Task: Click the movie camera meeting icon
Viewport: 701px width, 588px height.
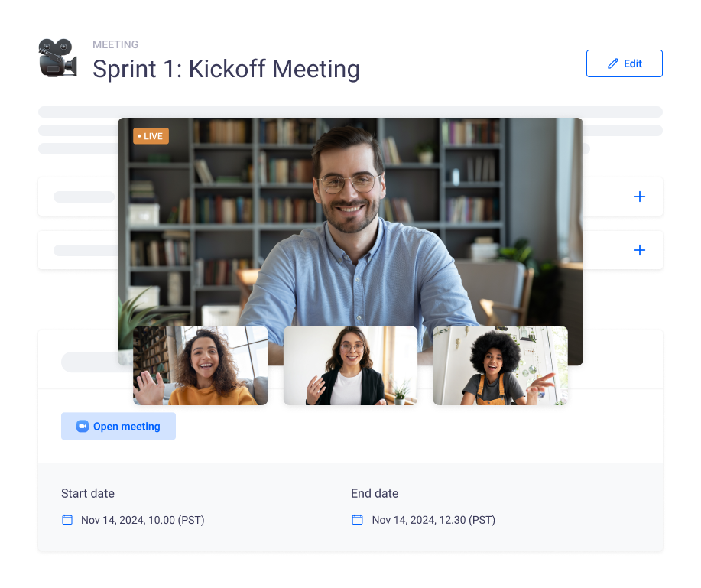Action: tap(57, 57)
